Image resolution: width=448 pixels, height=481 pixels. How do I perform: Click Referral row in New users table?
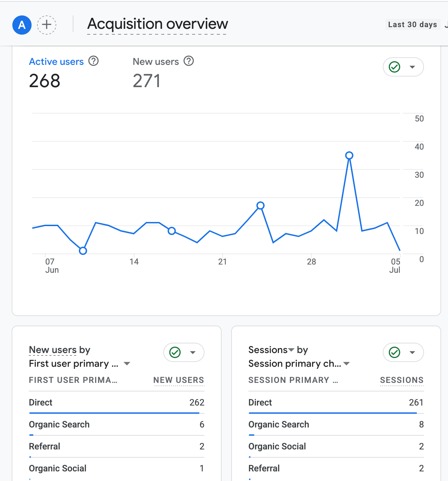(117, 446)
